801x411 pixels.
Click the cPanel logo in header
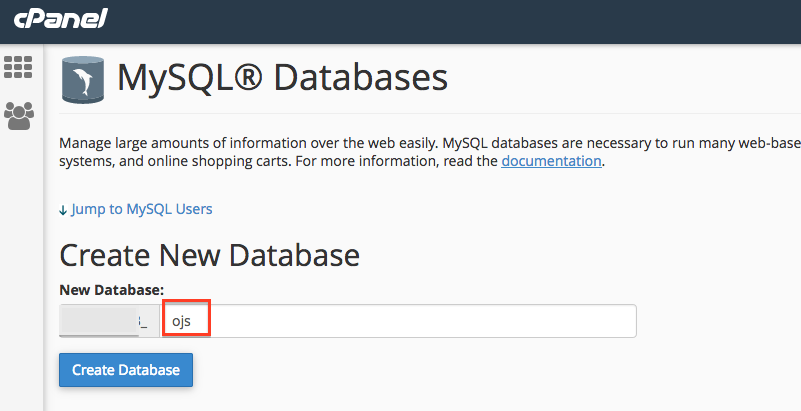(x=60, y=19)
